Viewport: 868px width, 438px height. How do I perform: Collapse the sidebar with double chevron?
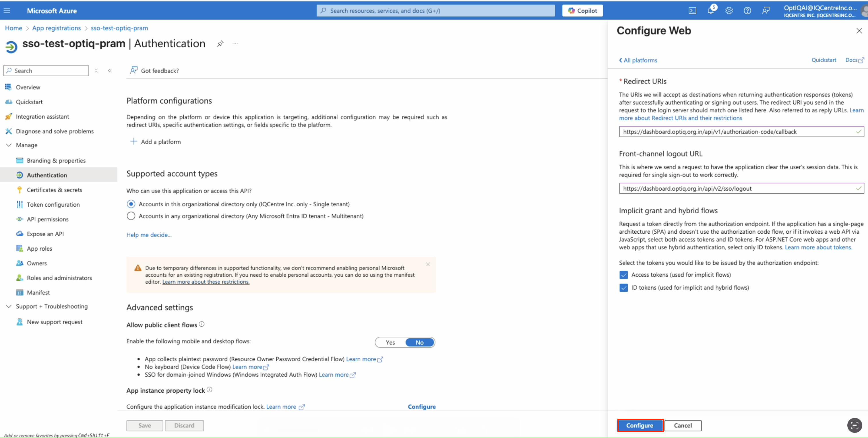[110, 70]
